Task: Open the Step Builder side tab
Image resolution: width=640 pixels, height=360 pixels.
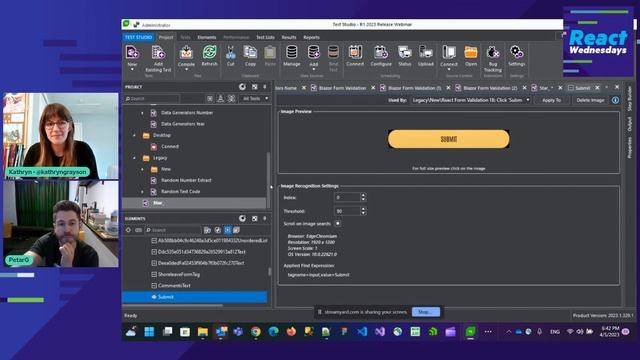Action: pyautogui.click(x=629, y=98)
